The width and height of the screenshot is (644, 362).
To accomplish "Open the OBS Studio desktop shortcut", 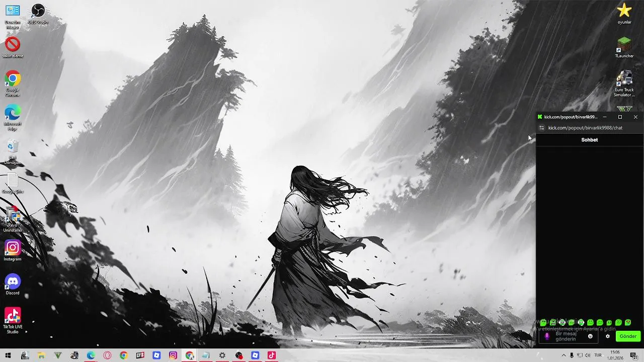I will [38, 14].
